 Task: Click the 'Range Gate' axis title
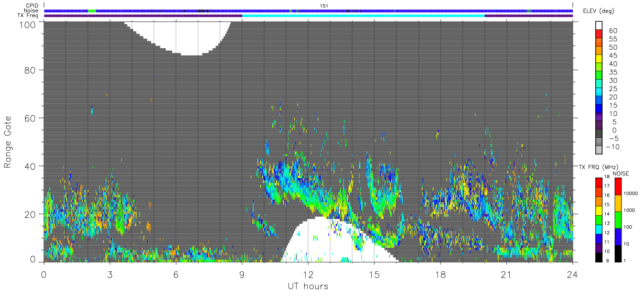coord(8,142)
